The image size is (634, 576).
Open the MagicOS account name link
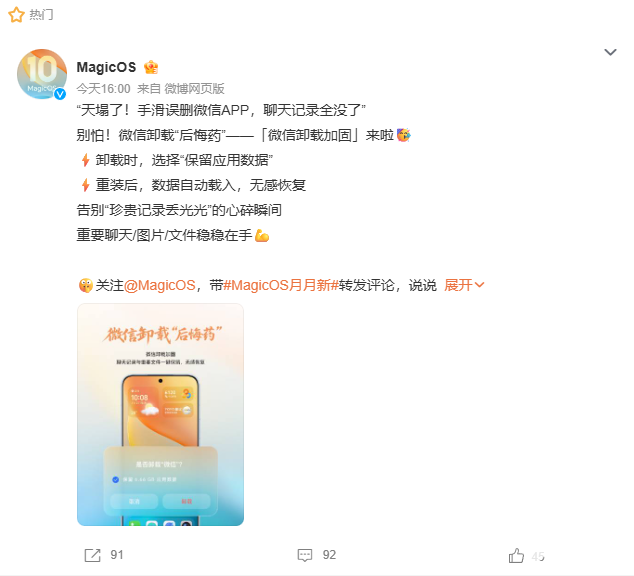(x=106, y=67)
